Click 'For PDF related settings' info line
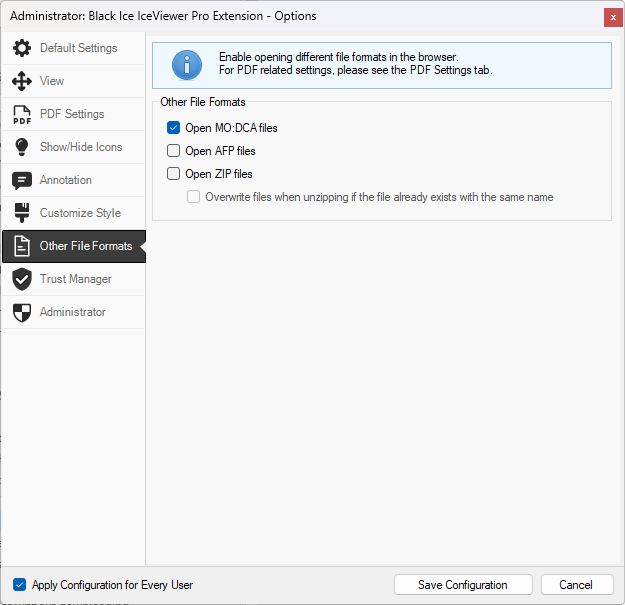The image size is (625, 605). (356, 70)
